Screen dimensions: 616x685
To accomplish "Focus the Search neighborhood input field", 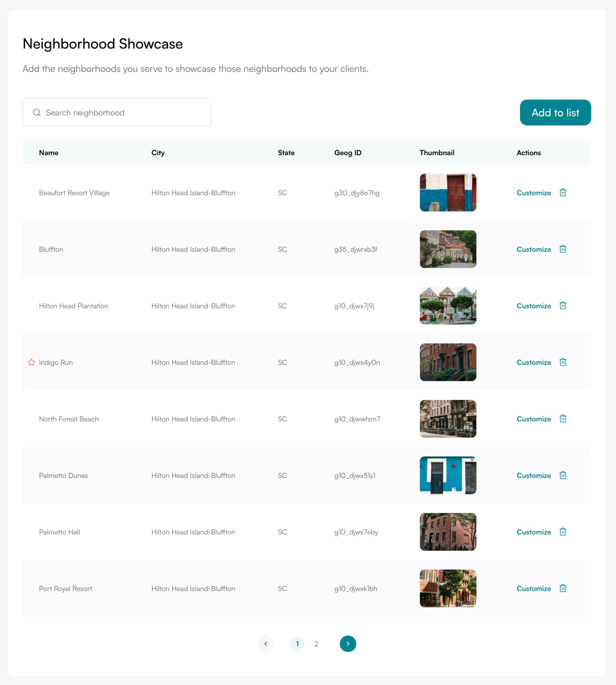I will [x=117, y=112].
